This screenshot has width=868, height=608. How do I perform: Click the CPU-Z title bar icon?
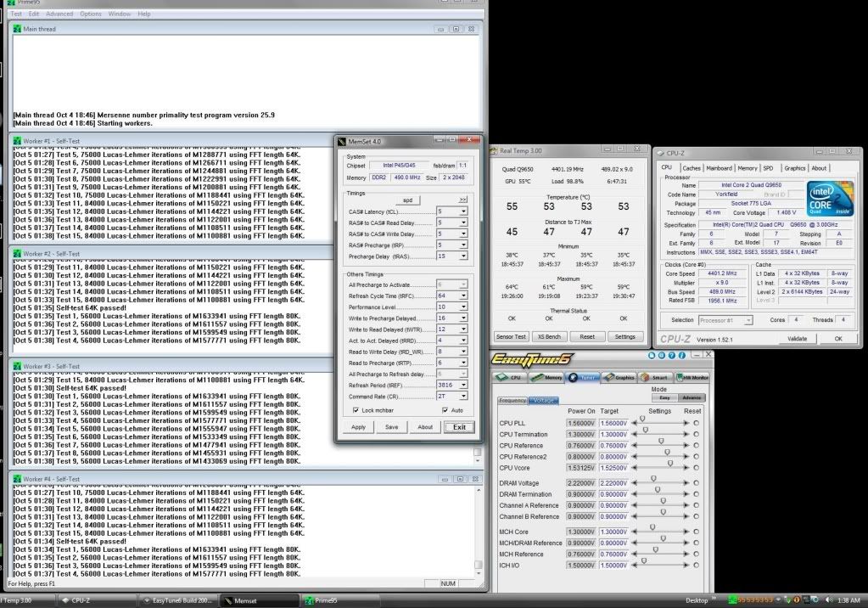coord(660,153)
